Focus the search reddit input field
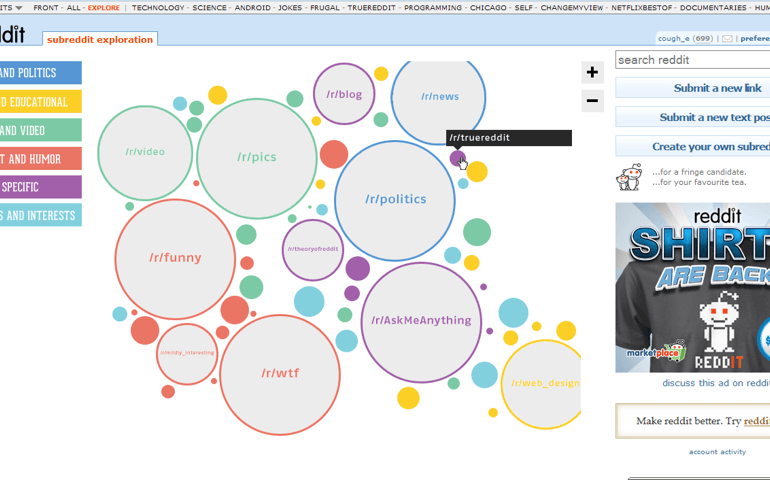Image resolution: width=770 pixels, height=480 pixels. pyautogui.click(x=692, y=60)
